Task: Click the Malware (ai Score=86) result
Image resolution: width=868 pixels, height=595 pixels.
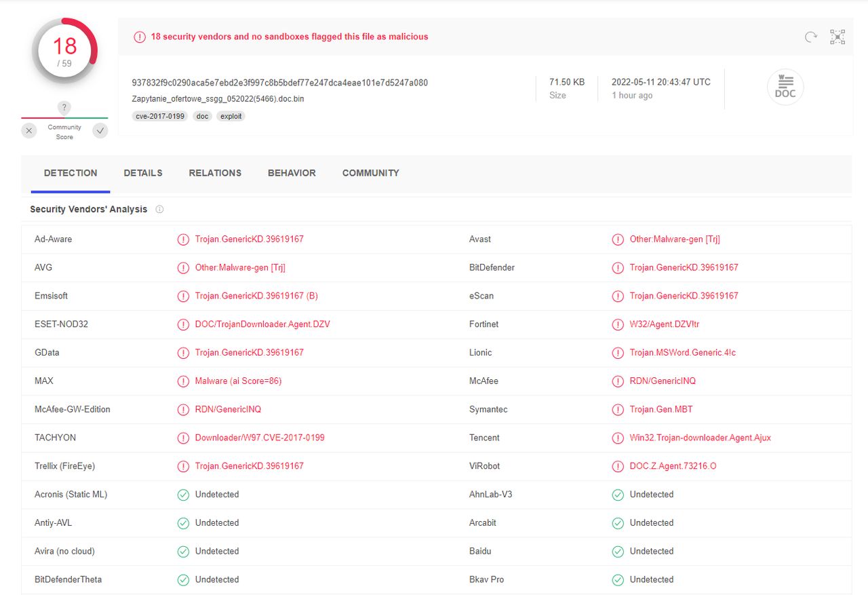Action: click(238, 381)
